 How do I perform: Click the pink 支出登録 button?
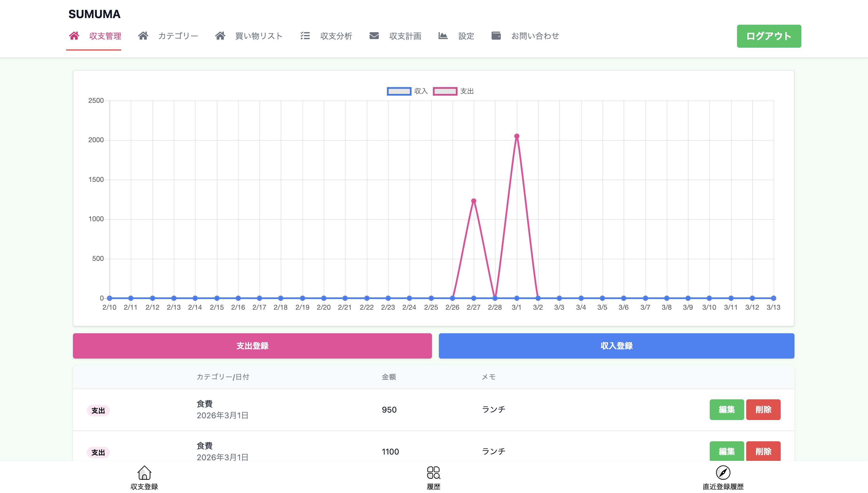[x=252, y=346]
